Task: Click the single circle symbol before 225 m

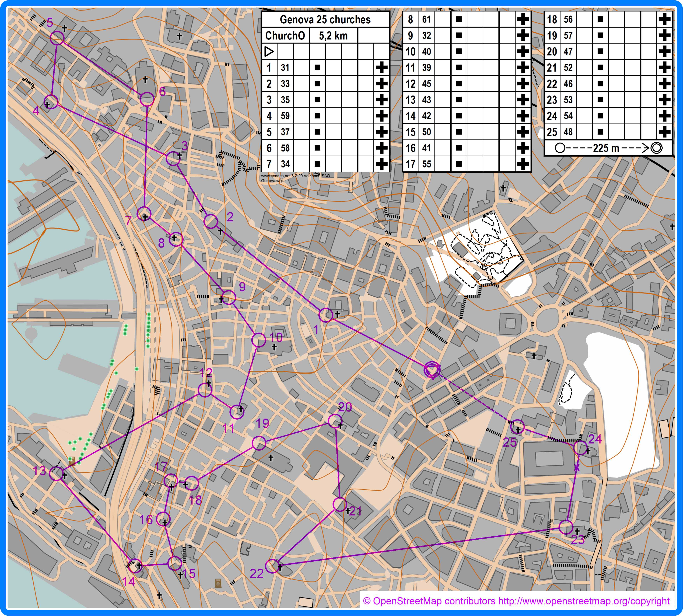Action: coord(560,148)
